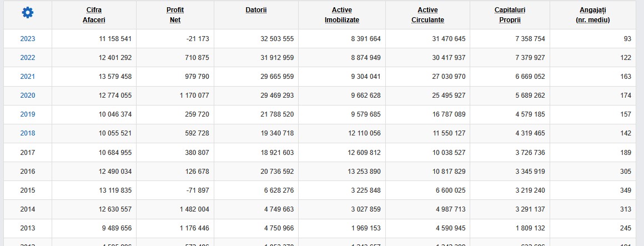Select equity value 1 809 132

[530, 228]
